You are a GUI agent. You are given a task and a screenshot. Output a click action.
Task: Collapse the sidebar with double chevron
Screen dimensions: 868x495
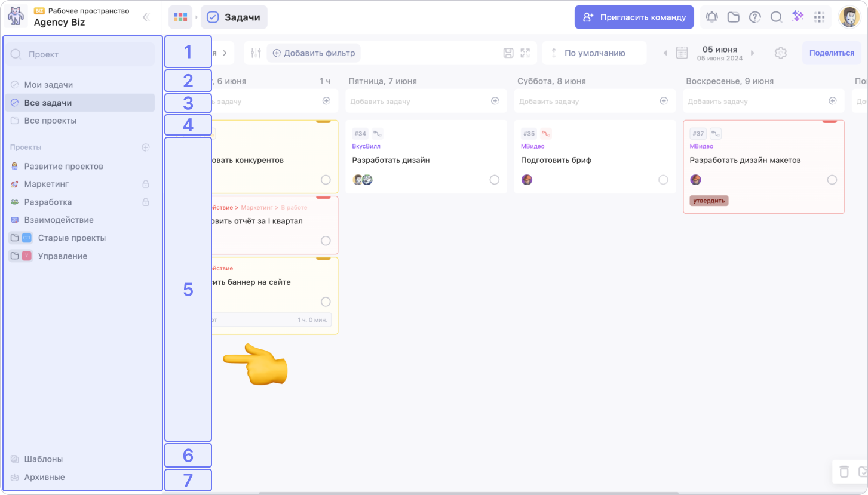(146, 17)
